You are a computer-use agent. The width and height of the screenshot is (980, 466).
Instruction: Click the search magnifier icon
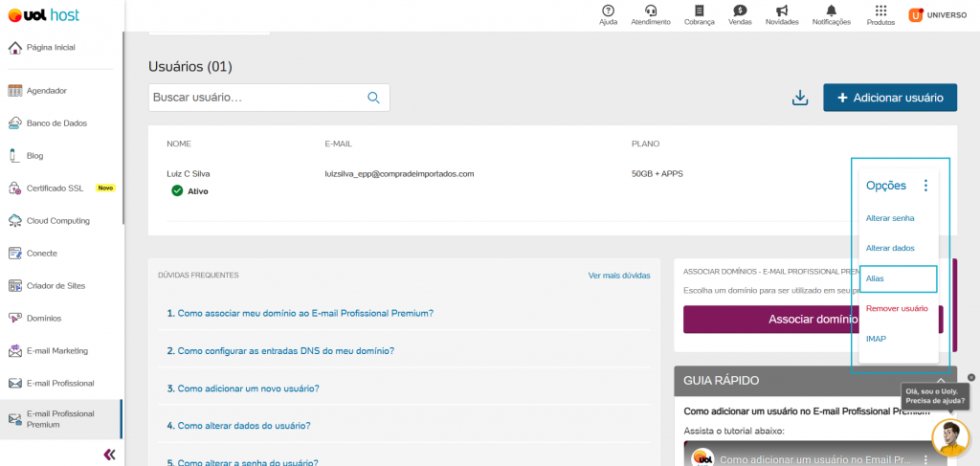coord(373,98)
